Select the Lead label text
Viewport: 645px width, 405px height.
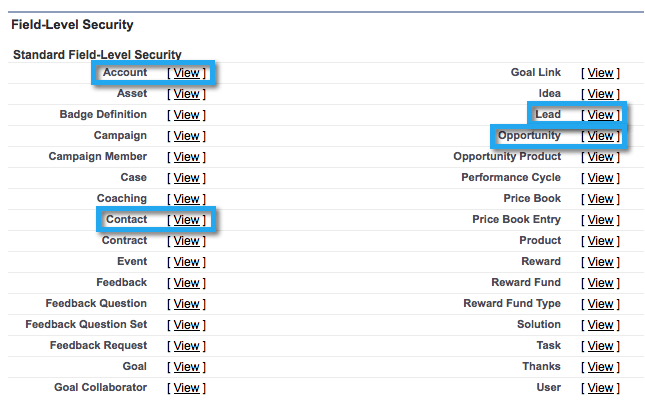coord(548,114)
